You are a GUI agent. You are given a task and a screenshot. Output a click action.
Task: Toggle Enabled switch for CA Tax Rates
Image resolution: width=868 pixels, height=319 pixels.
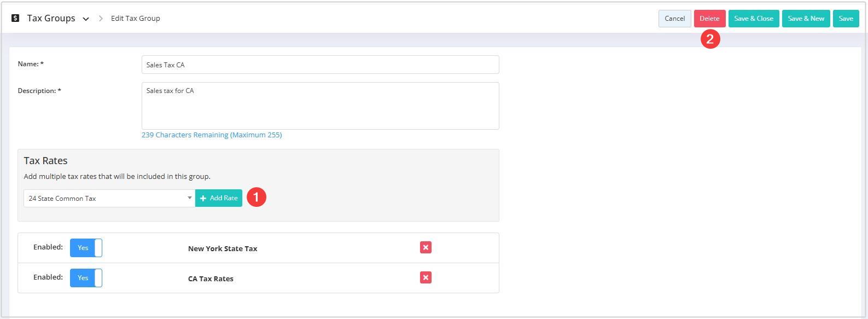pyautogui.click(x=86, y=278)
